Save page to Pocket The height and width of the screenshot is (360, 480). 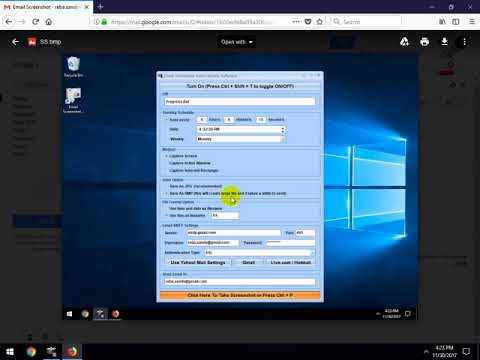(x=308, y=22)
